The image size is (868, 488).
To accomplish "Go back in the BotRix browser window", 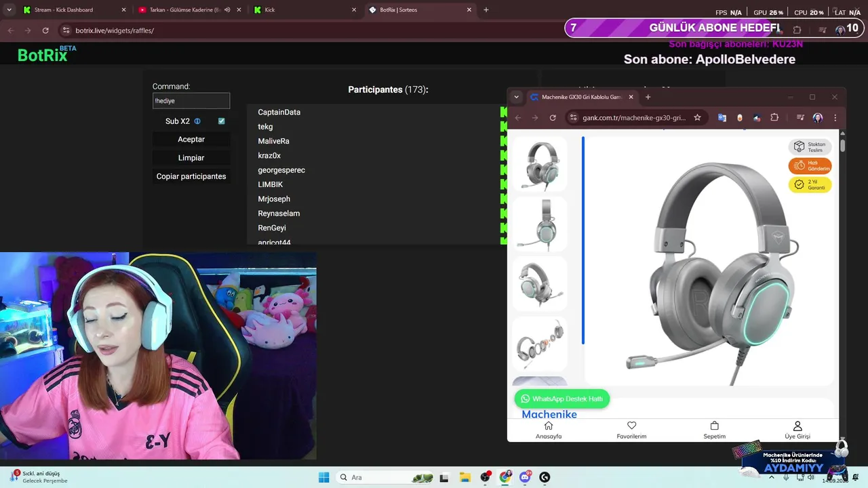I will coord(10,30).
